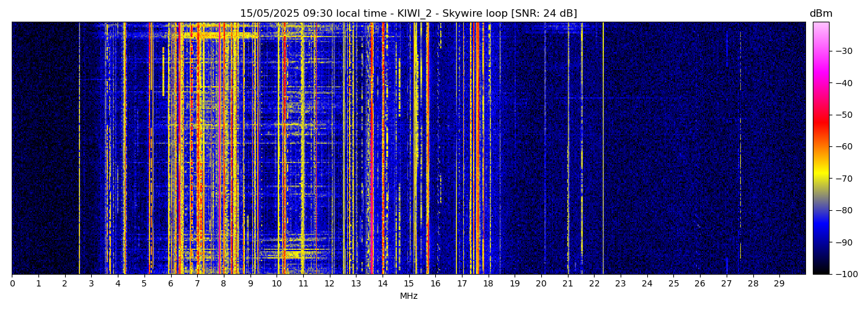Click the vertical signal line at 21 MHz
Screen dimensions: 868x310
click(x=568, y=149)
